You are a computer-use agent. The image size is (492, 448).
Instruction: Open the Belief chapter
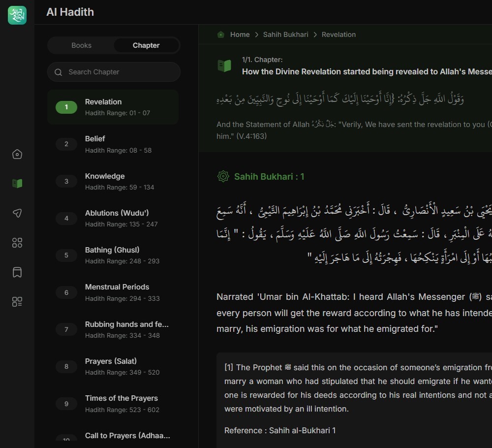pyautogui.click(x=113, y=144)
